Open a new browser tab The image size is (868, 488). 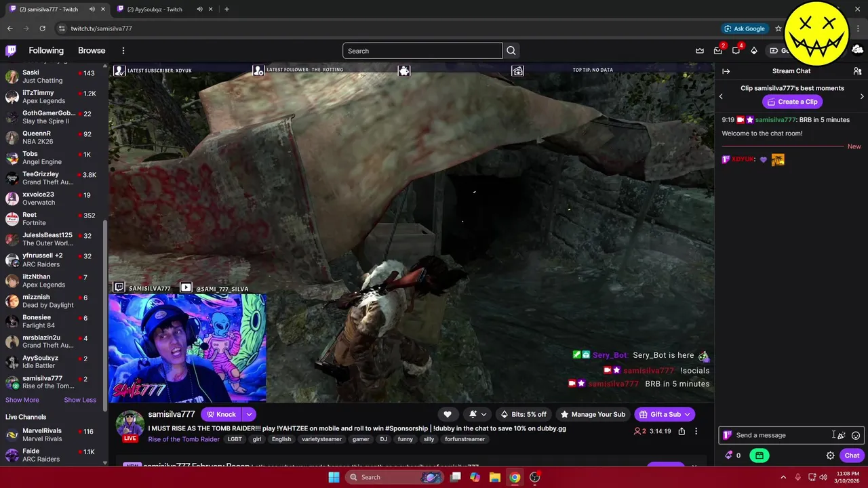click(226, 9)
